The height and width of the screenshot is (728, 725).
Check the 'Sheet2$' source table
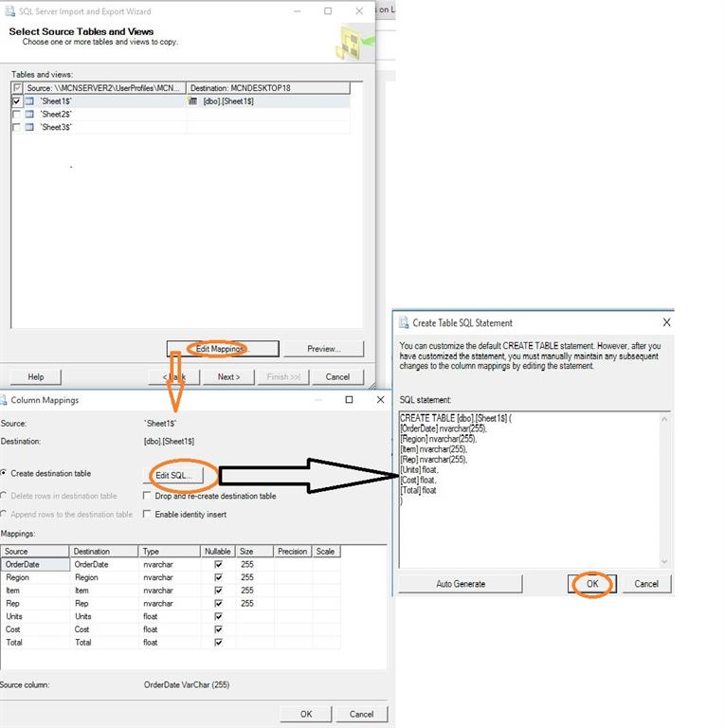click(x=17, y=114)
